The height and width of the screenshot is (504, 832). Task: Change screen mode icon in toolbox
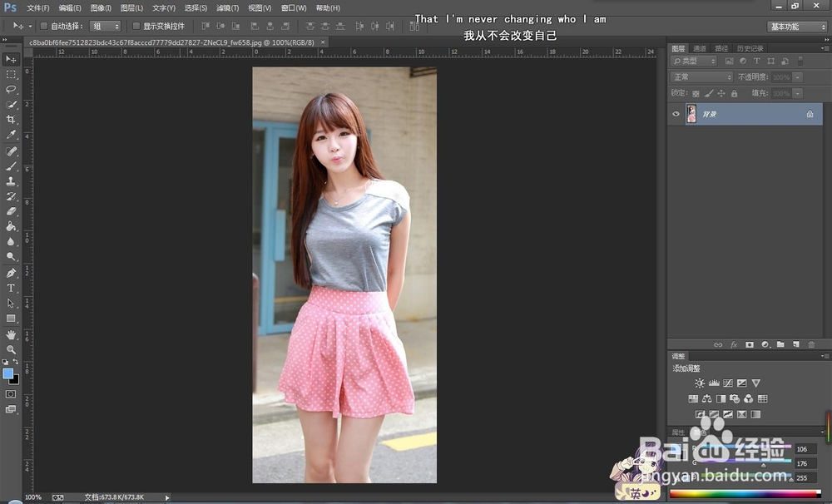click(x=11, y=409)
